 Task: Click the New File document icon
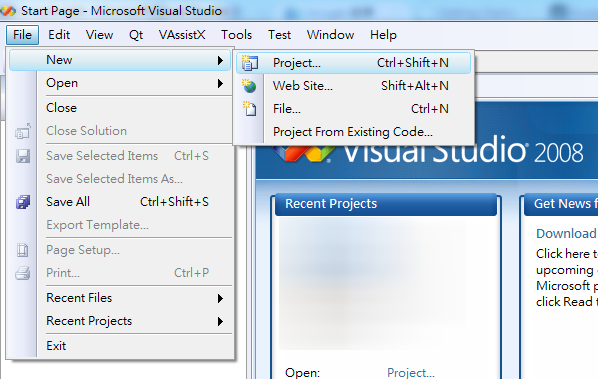tap(249, 109)
